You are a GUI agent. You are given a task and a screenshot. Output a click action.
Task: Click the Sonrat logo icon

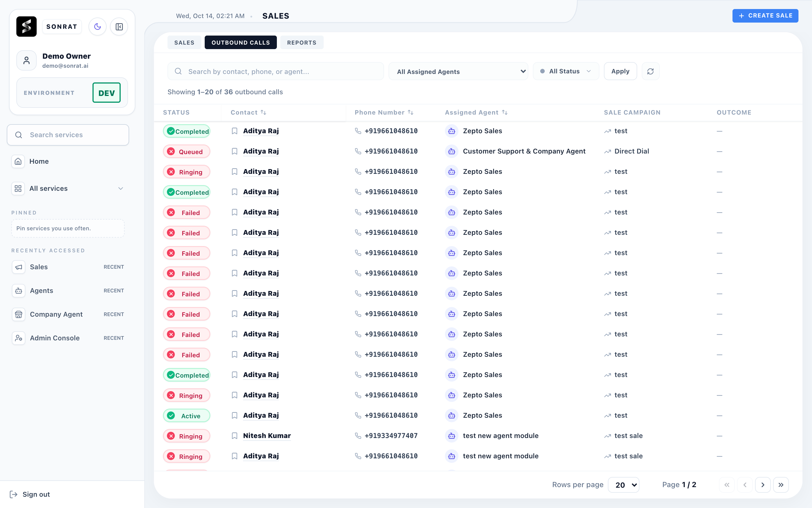click(27, 27)
